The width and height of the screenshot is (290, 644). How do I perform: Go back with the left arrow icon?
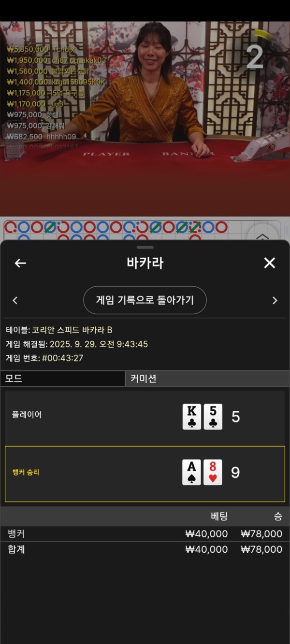[x=20, y=263]
